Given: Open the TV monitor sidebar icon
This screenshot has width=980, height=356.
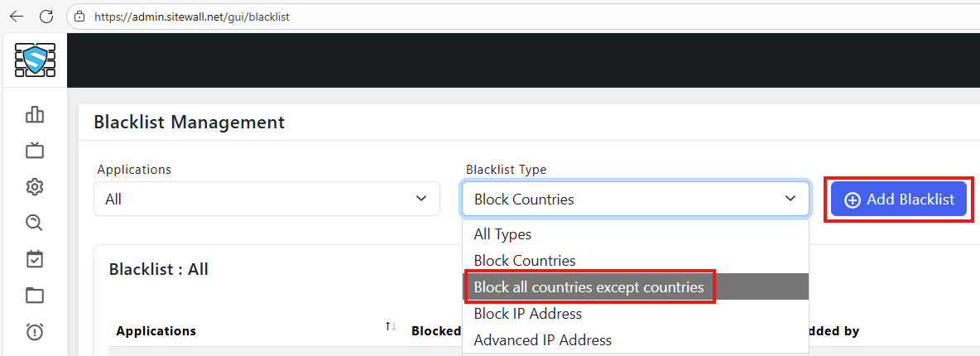Looking at the screenshot, I should click(x=35, y=151).
